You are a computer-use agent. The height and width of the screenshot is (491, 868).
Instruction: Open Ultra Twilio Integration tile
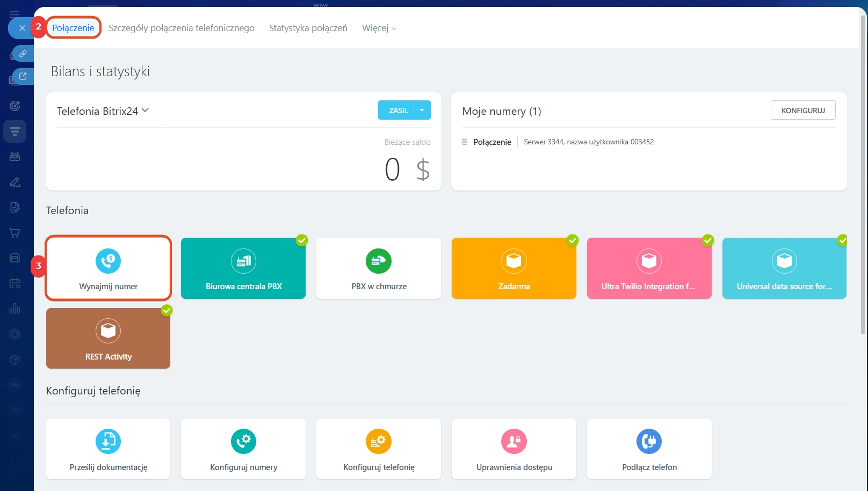pos(649,268)
